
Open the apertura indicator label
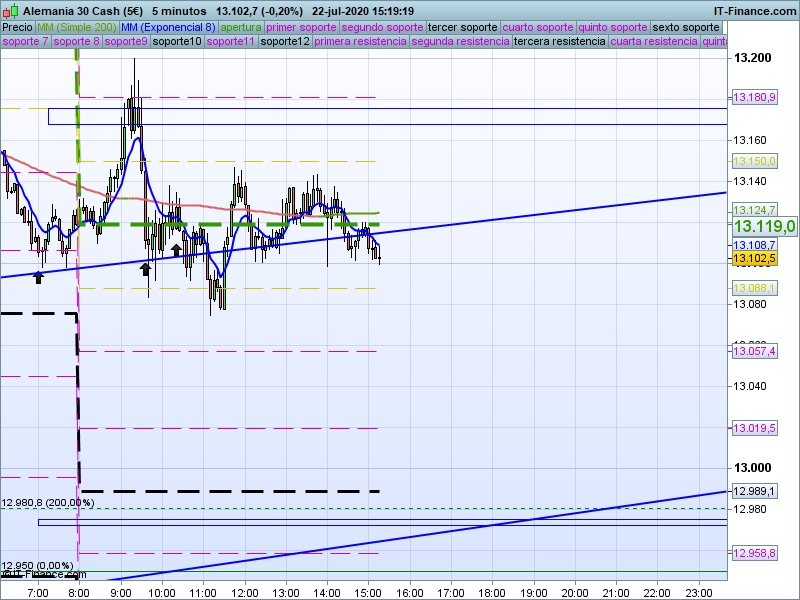[241, 27]
